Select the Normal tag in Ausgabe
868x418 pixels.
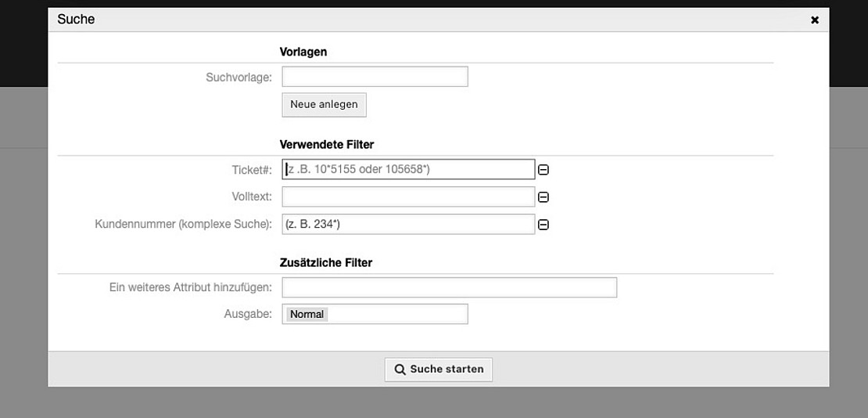pos(307,314)
